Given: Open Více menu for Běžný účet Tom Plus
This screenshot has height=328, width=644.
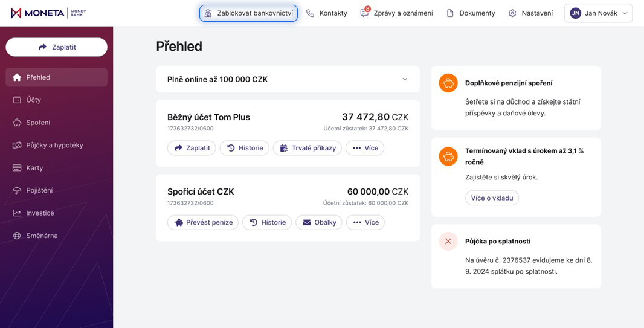Looking at the screenshot, I should (x=365, y=148).
